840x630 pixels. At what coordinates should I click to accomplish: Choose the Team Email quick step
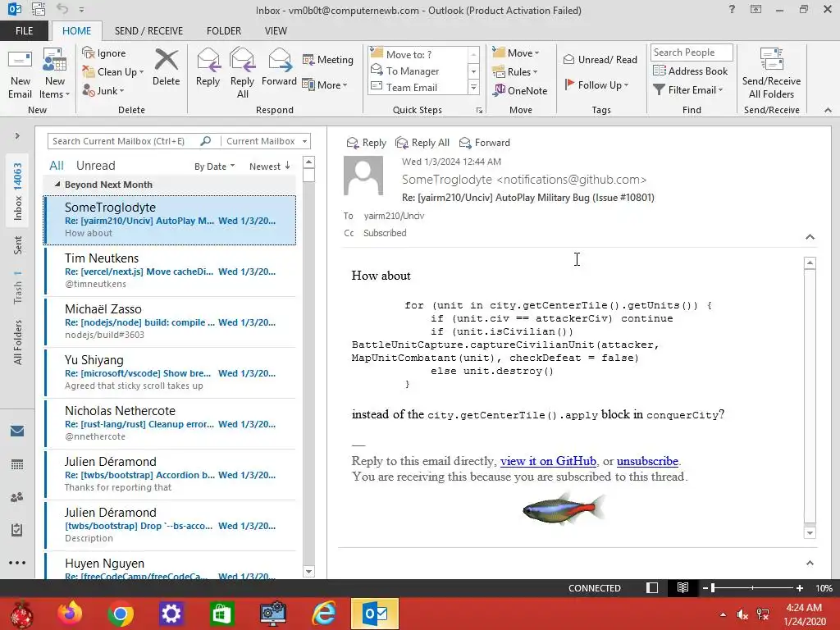(418, 87)
